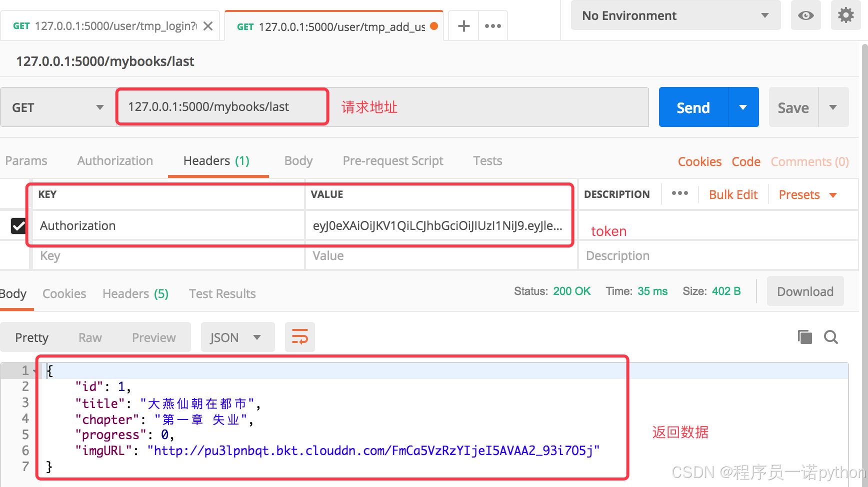Click the empty Description field in new row
This screenshot has height=487, width=868.
tap(718, 256)
